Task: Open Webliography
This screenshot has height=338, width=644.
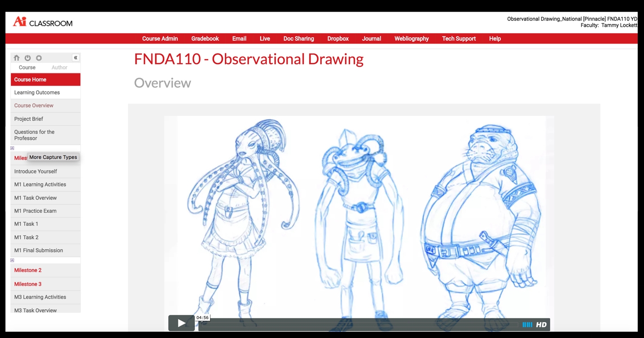Action: pyautogui.click(x=412, y=39)
